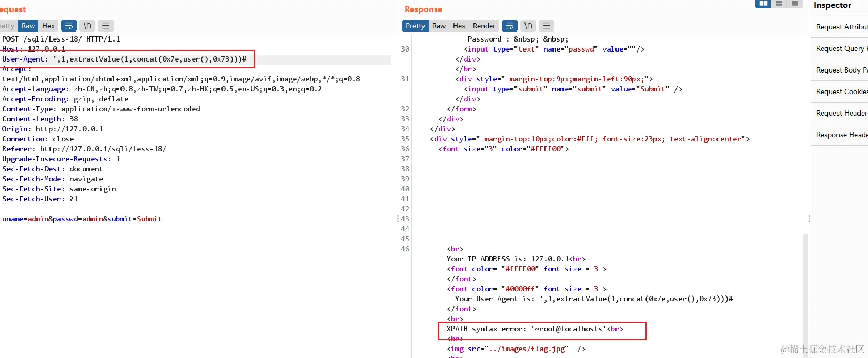Toggle word wrap in the Request panel
Image resolution: width=868 pixels, height=358 pixels.
pyautogui.click(x=69, y=26)
